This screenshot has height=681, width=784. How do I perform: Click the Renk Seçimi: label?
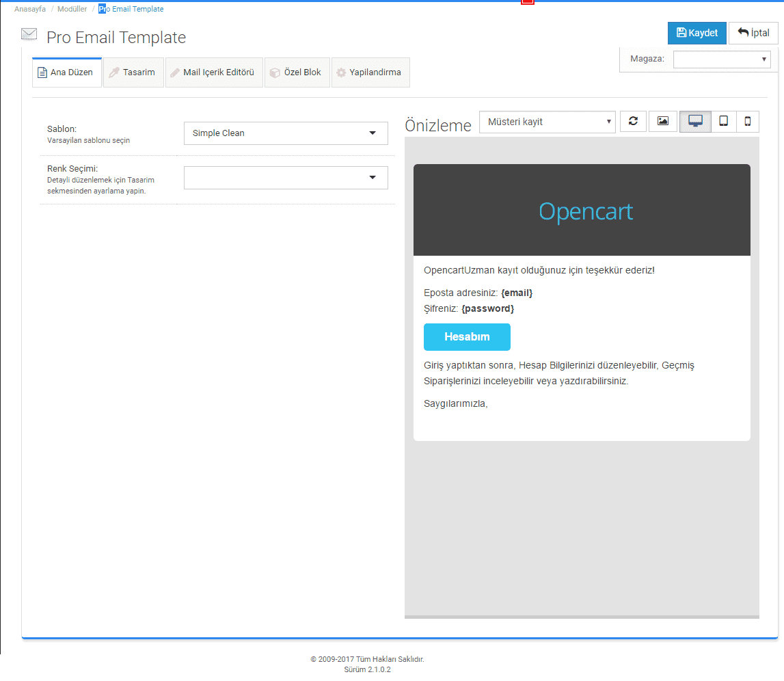click(x=72, y=168)
